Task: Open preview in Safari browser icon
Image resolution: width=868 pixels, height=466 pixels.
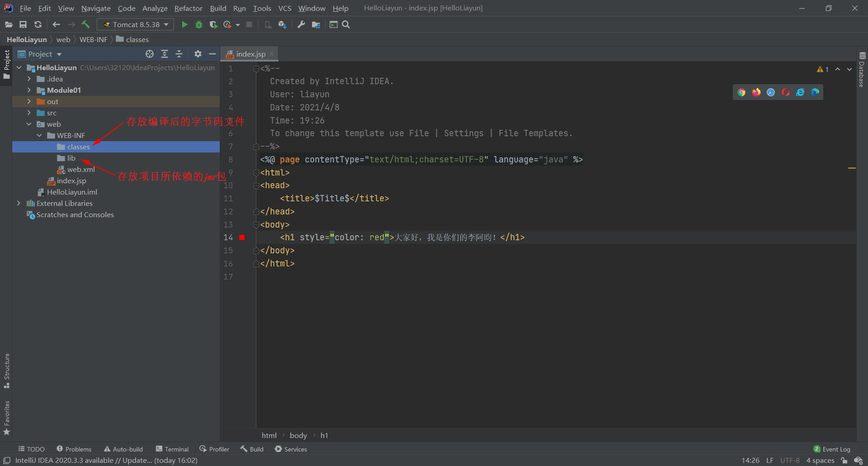Action: [x=771, y=92]
